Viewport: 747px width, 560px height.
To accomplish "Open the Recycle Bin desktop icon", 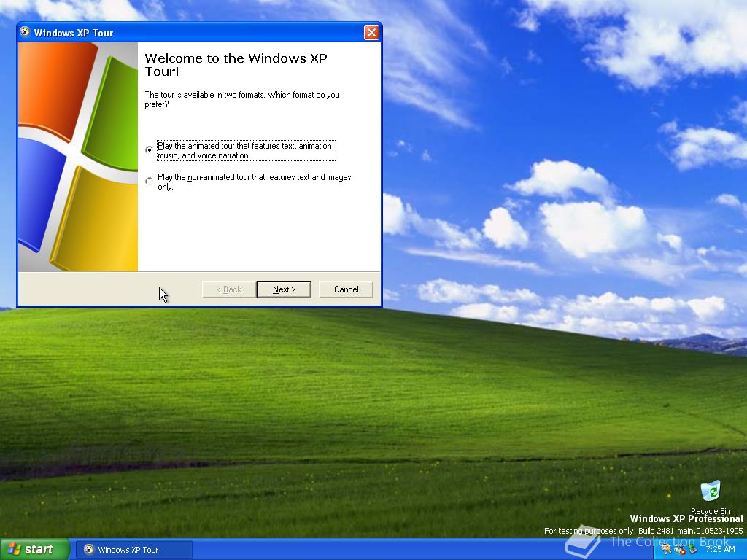I will 711,497.
